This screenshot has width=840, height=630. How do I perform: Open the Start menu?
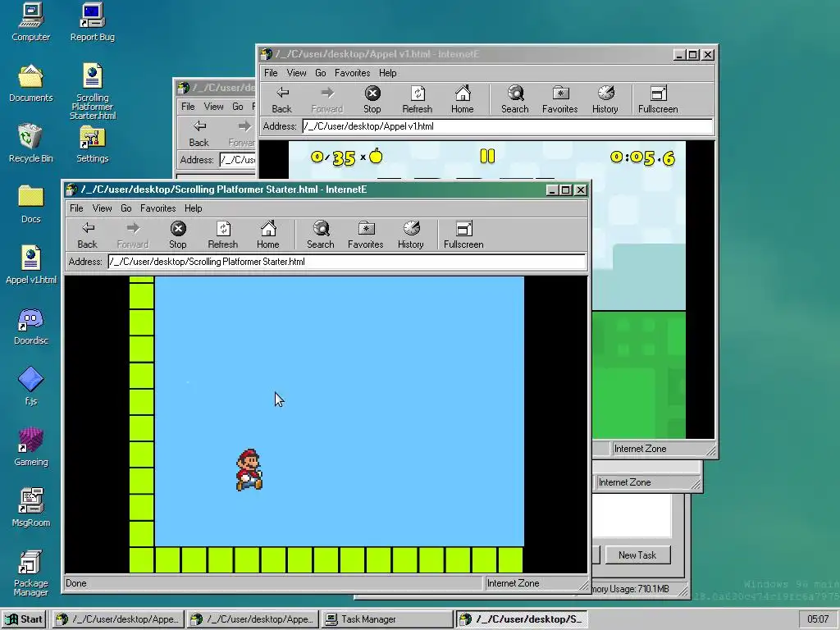(24, 619)
